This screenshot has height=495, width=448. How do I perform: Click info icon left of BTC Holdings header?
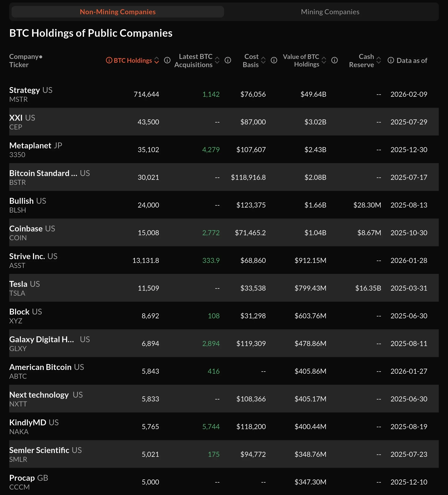109,60
